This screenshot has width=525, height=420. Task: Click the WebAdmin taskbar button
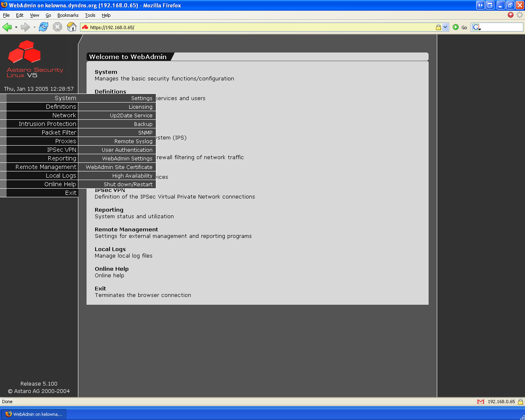(x=34, y=414)
